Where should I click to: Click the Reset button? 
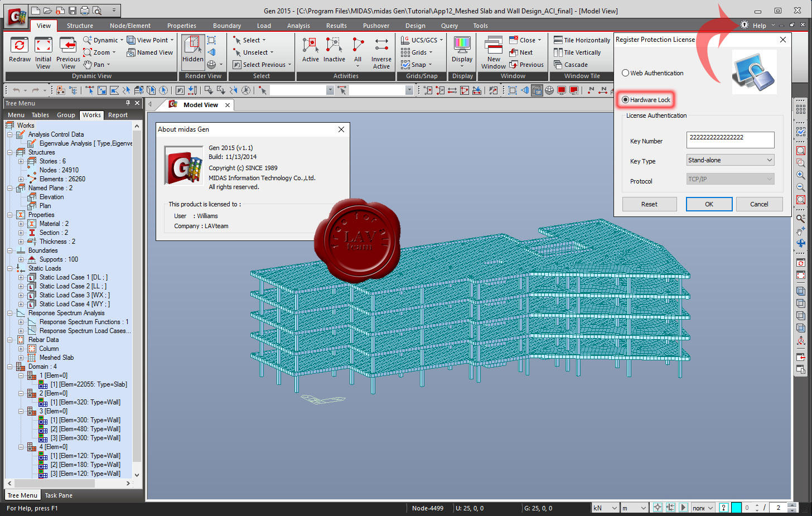(649, 204)
